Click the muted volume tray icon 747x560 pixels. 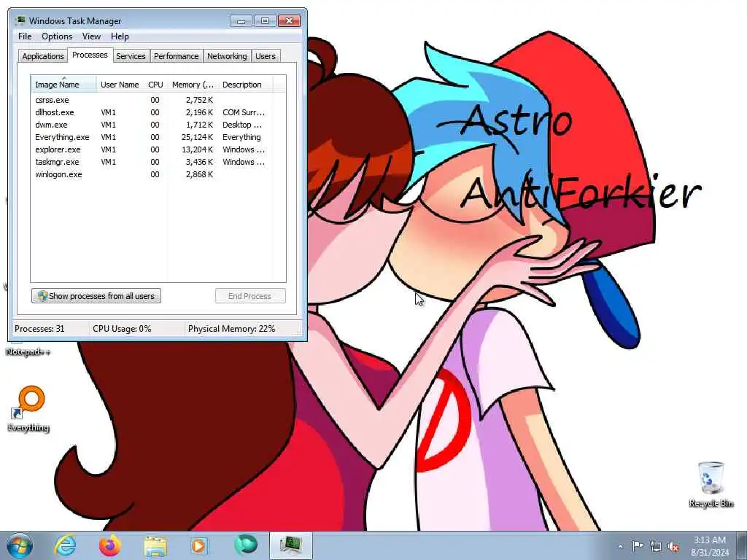pyautogui.click(x=673, y=546)
